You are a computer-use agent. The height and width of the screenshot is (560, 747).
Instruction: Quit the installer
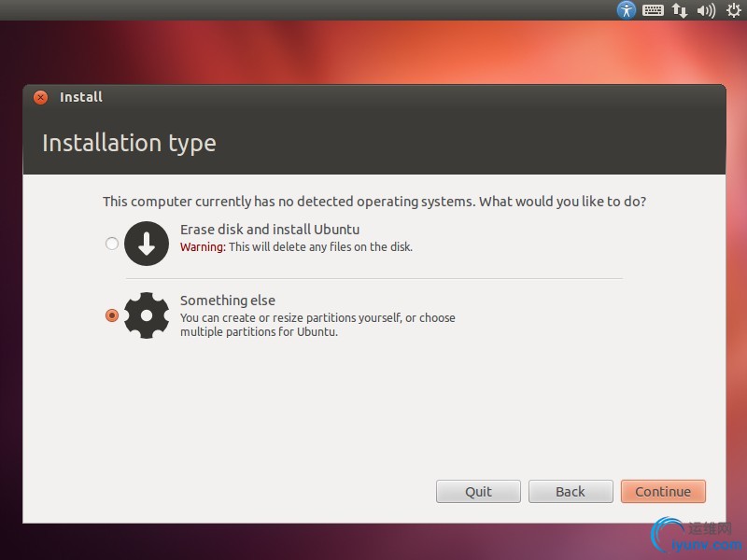tap(478, 492)
